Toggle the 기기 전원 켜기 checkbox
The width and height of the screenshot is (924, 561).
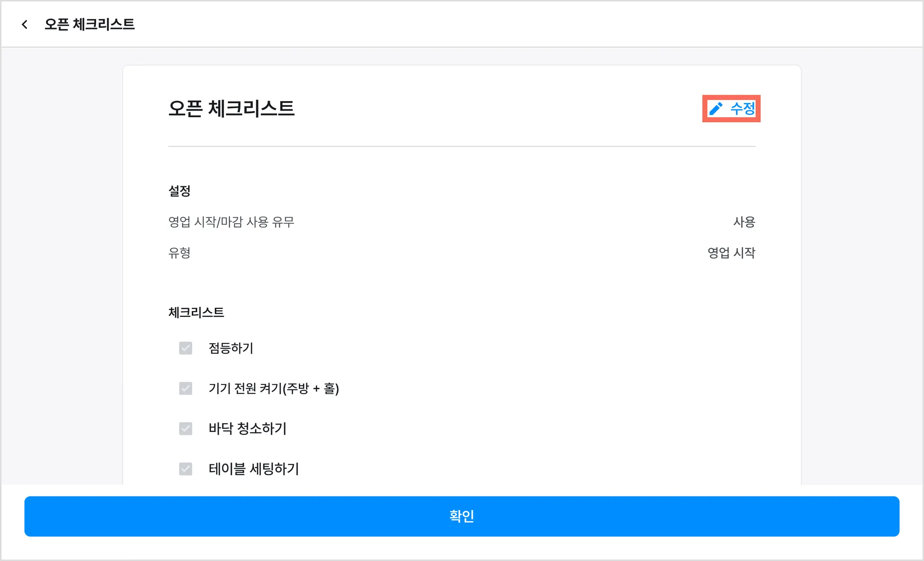click(x=185, y=388)
